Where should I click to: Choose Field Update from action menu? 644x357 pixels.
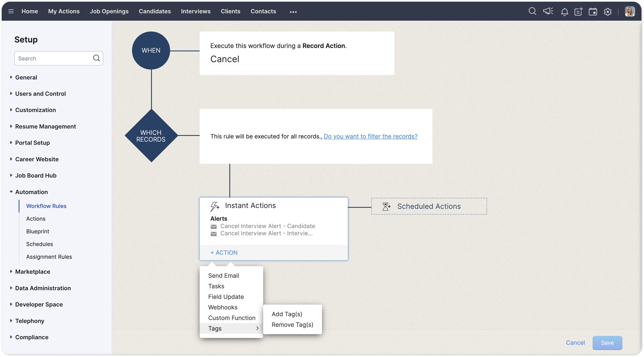[x=226, y=297]
